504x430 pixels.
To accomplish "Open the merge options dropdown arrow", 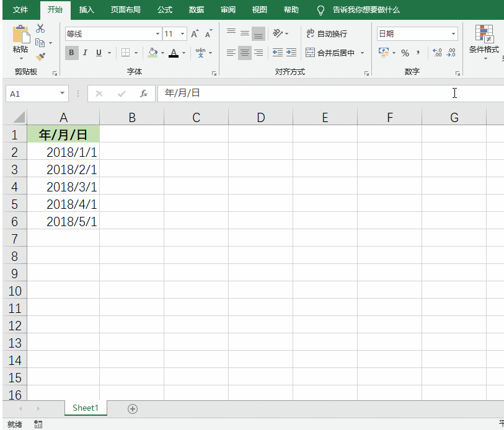I will (362, 53).
